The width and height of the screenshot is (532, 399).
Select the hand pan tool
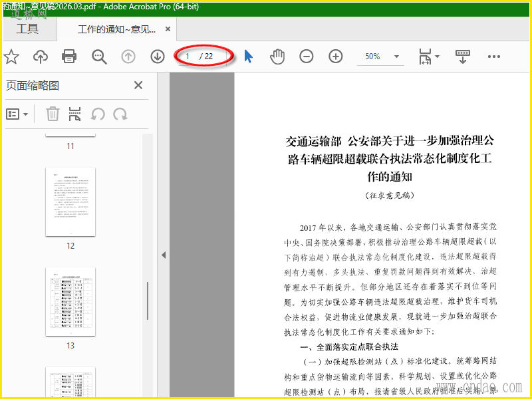click(277, 57)
